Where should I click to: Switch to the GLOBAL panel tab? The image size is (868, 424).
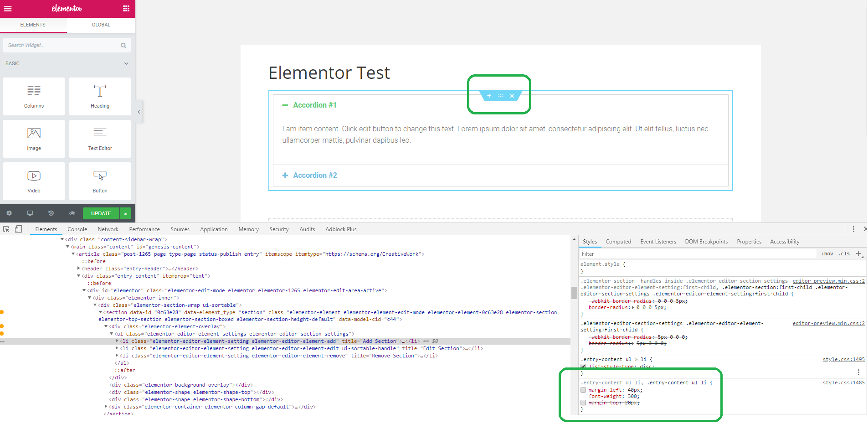point(101,25)
